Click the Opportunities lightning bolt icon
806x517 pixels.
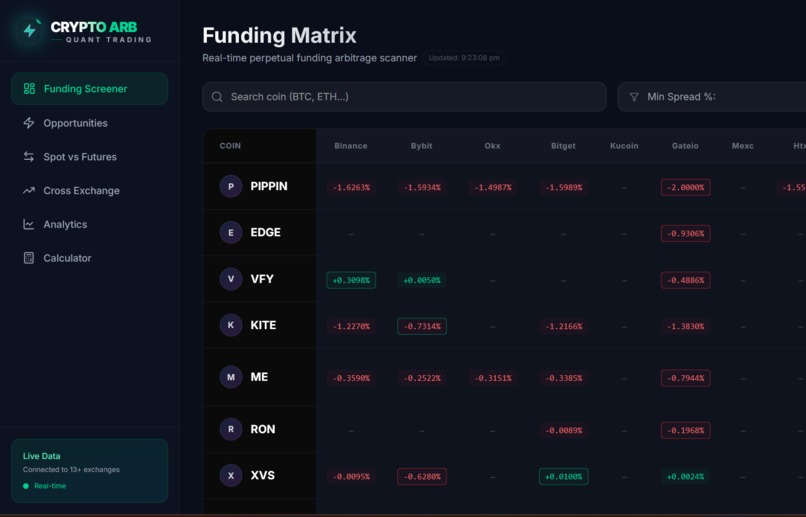29,123
